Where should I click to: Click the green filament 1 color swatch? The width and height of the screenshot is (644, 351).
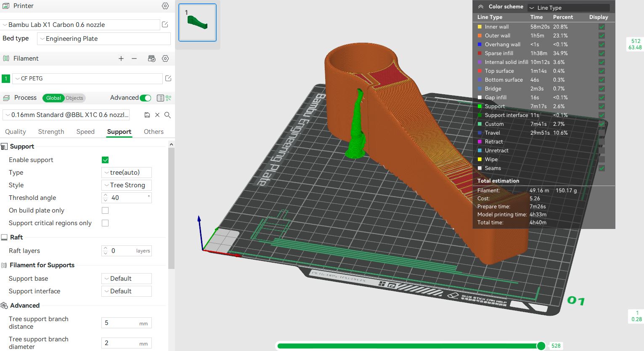point(6,78)
